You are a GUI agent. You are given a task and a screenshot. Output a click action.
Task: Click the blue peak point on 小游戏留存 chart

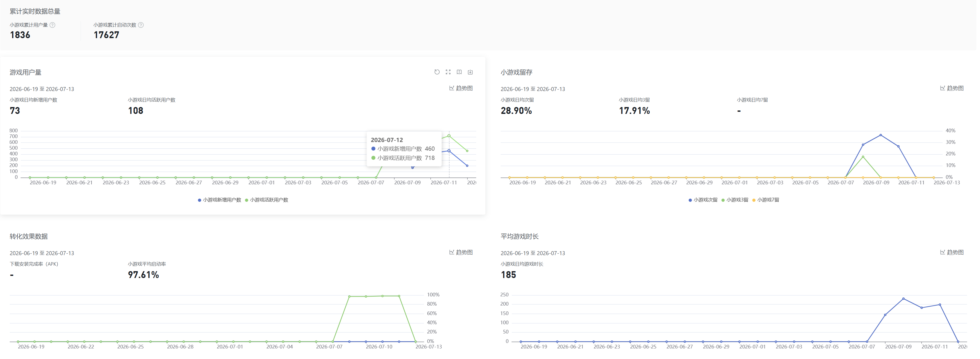(880, 135)
